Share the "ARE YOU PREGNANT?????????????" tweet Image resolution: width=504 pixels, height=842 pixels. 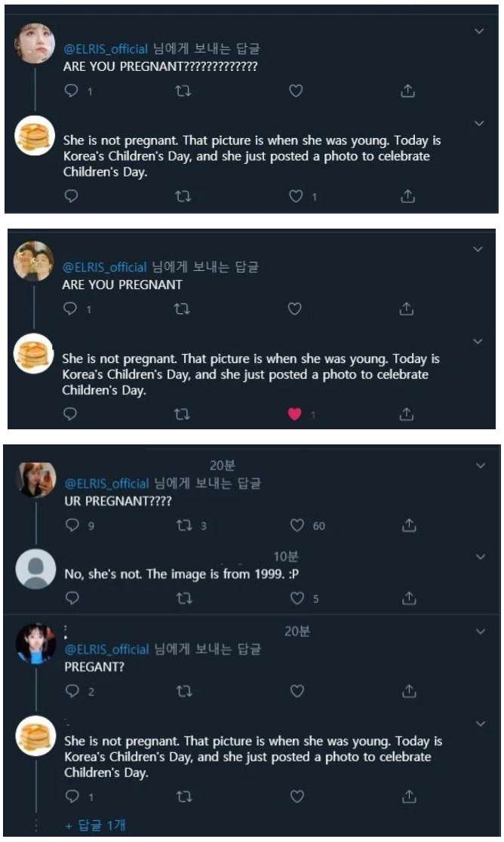coord(407,91)
